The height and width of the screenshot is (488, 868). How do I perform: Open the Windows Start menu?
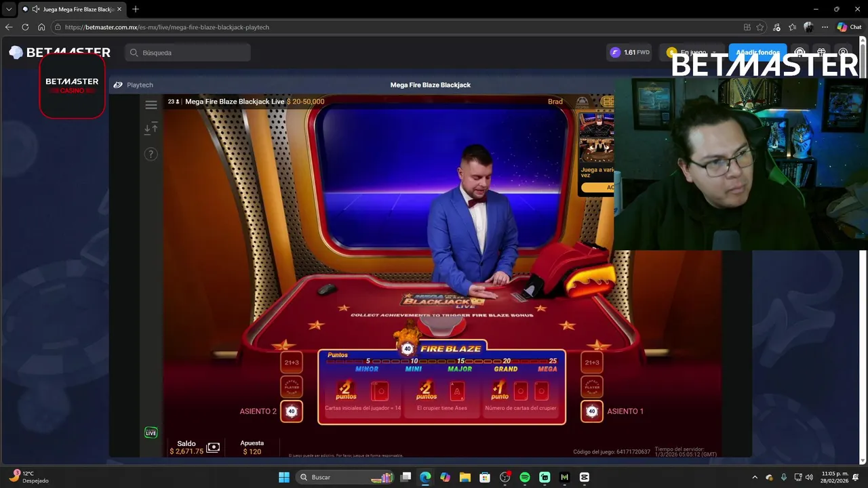[x=284, y=477]
